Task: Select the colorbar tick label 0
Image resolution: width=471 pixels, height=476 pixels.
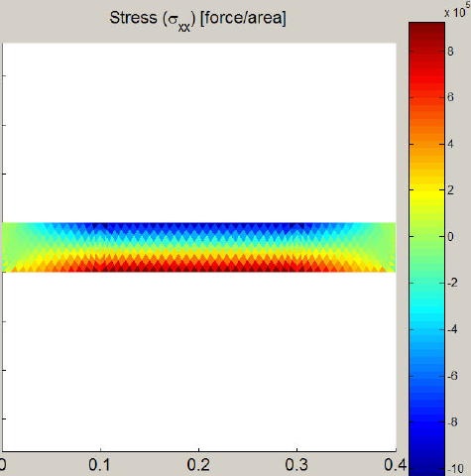Action: coord(450,237)
